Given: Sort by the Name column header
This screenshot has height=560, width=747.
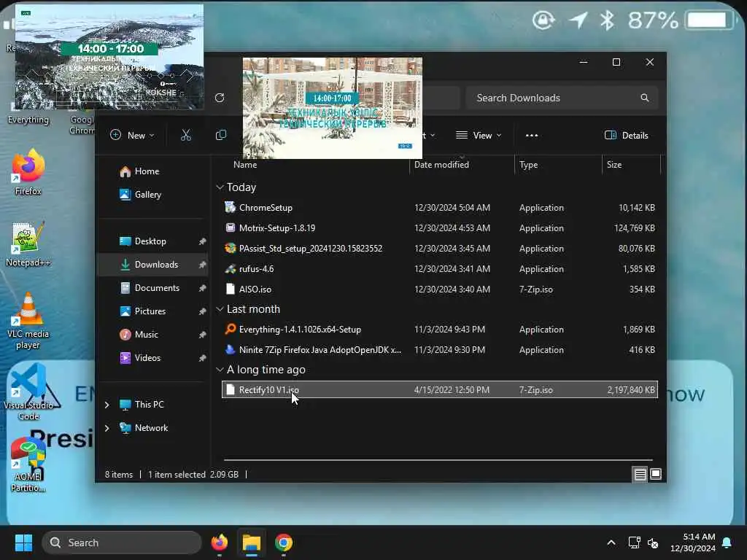Looking at the screenshot, I should coord(245,165).
